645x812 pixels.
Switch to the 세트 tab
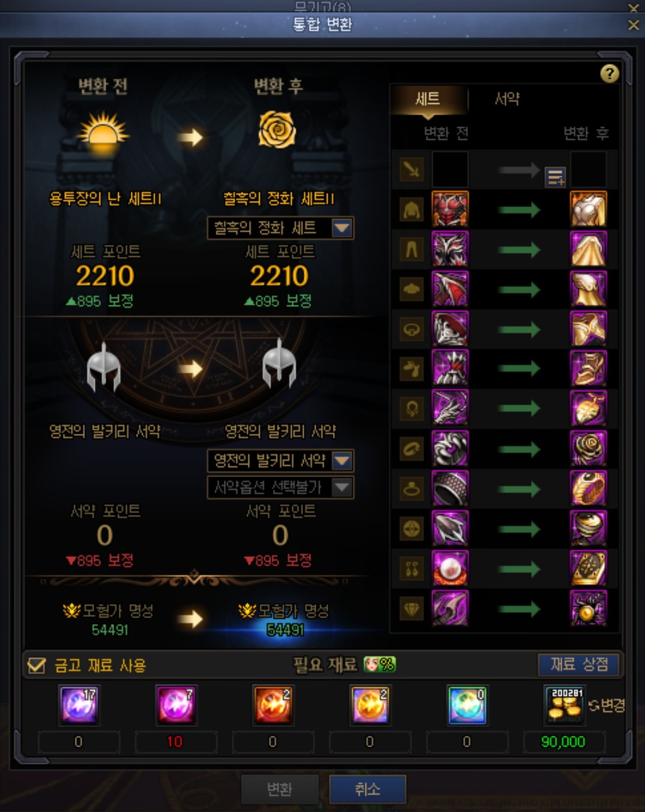pos(428,98)
